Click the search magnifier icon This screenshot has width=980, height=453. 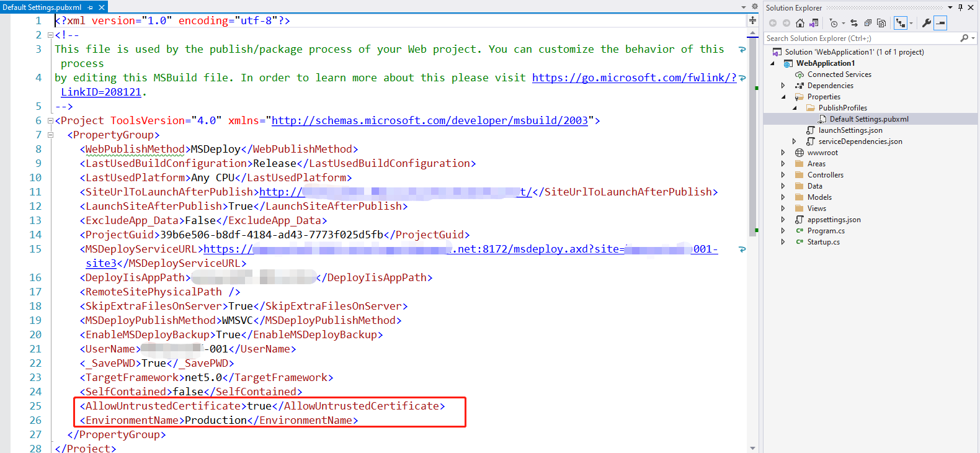click(964, 38)
